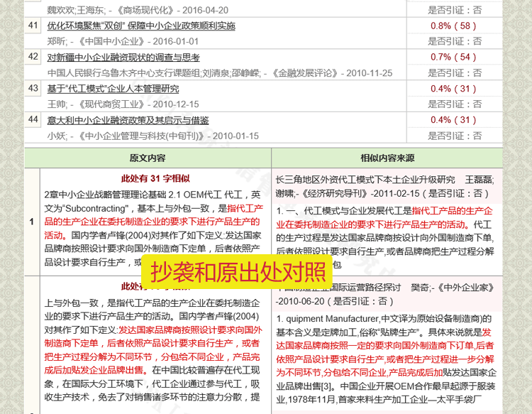Click the yellow 抄袭和原出处对照 banner
The height and width of the screenshot is (414, 532).
pos(236,272)
